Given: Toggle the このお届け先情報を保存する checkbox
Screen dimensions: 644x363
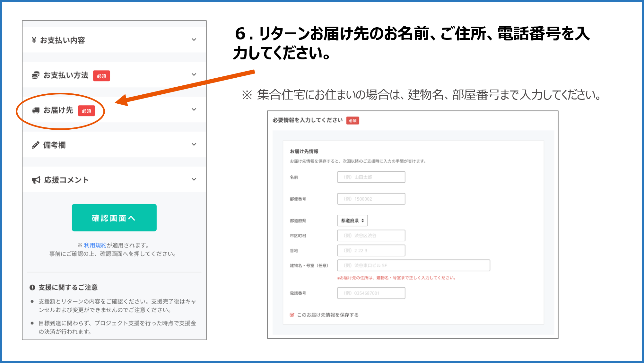Looking at the screenshot, I should pos(292,315).
